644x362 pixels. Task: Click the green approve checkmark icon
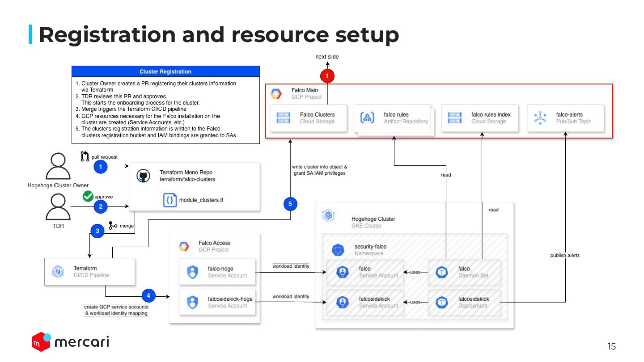(x=88, y=196)
